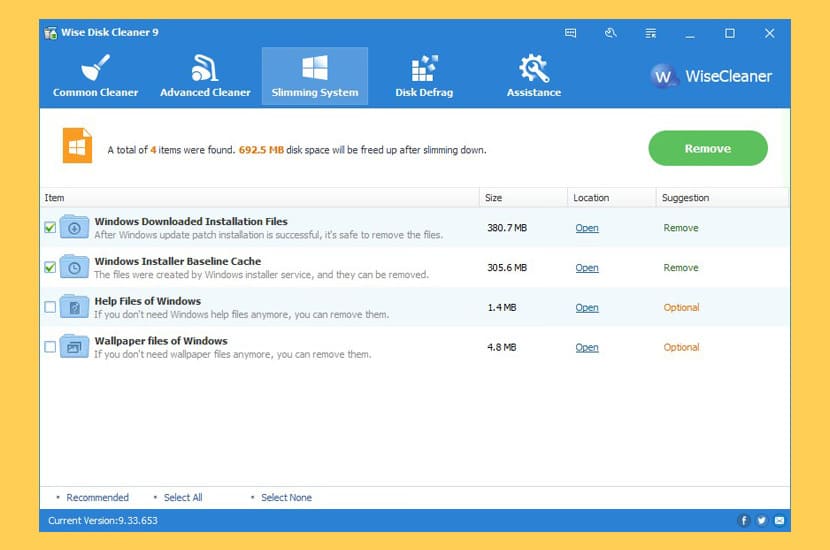Switch to the Slimming System tab
The height and width of the screenshot is (550, 830).
(x=315, y=76)
